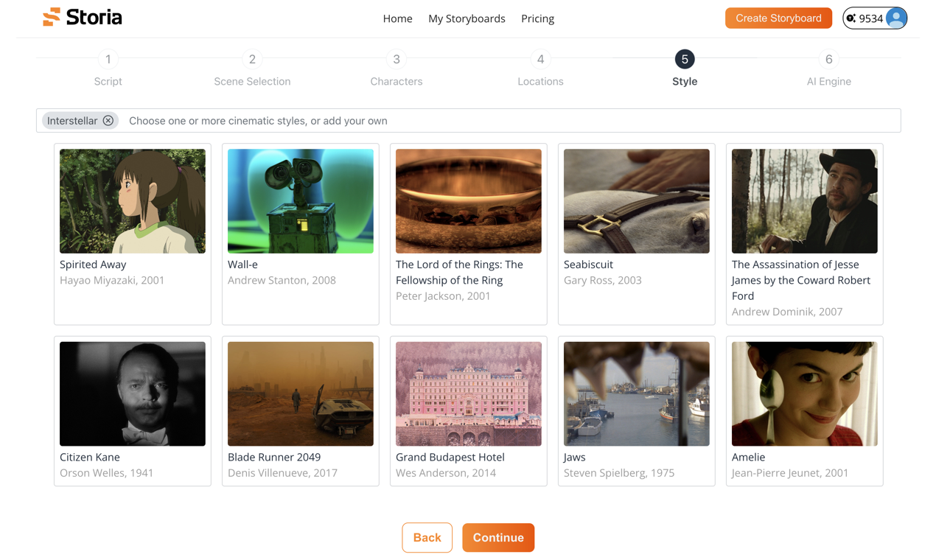Screen dimensions: 936x560
Task: Open the user profile avatar
Action: 896,18
